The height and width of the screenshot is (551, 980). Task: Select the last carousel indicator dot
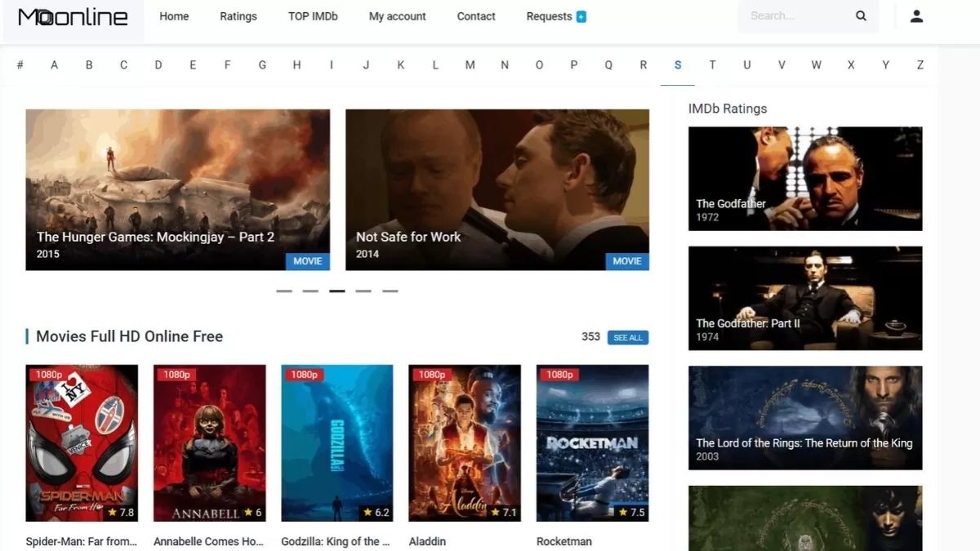click(x=390, y=290)
